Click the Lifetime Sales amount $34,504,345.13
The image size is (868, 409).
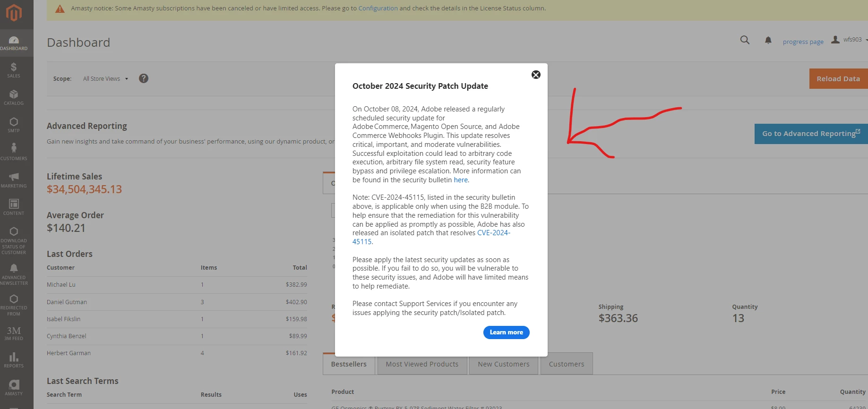click(x=84, y=189)
